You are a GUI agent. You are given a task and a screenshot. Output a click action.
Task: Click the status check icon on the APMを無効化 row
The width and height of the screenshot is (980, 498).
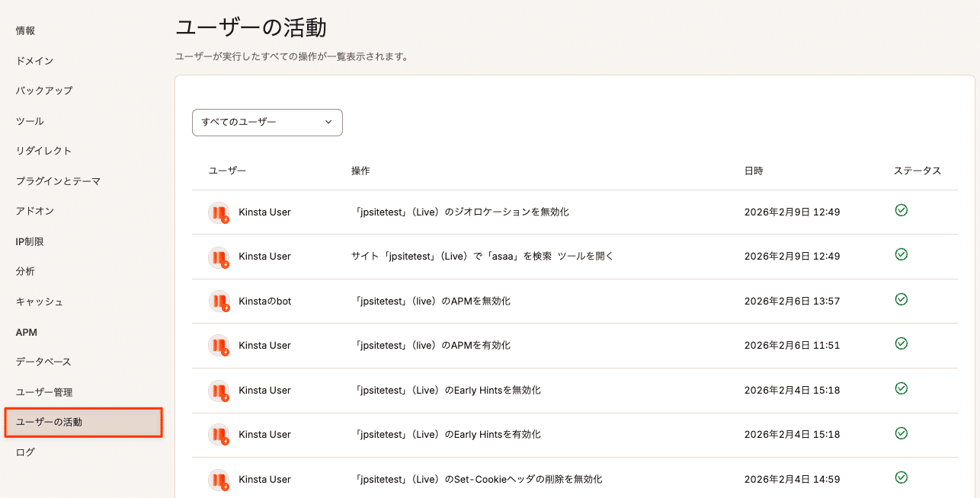click(902, 299)
